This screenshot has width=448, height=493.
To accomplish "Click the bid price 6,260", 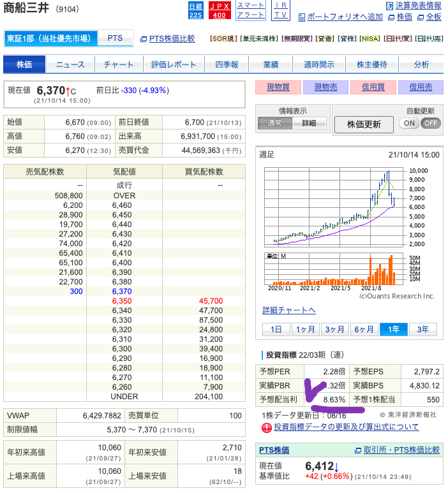I will [x=122, y=387].
